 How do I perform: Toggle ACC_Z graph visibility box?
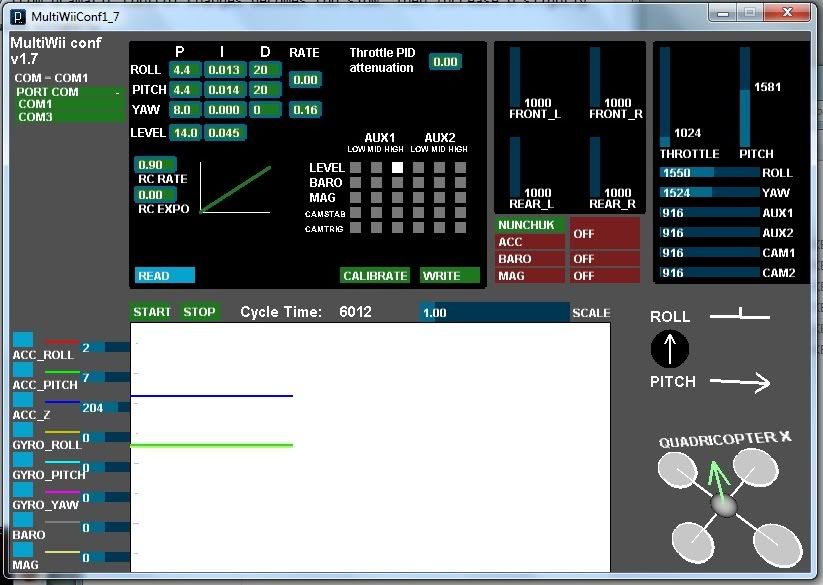pyautogui.click(x=23, y=399)
